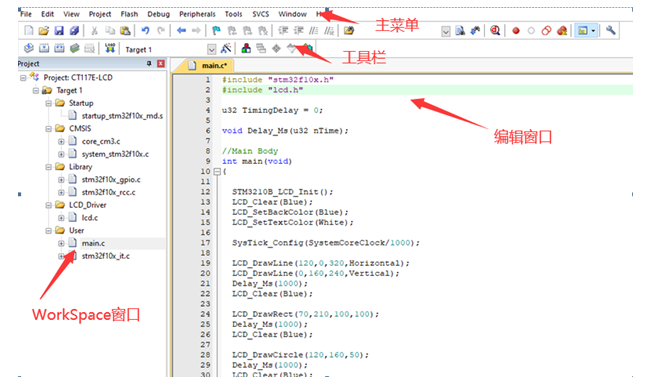Viewport: 646px width, 386px height.
Task: Comment out the selection
Action: tap(314, 30)
